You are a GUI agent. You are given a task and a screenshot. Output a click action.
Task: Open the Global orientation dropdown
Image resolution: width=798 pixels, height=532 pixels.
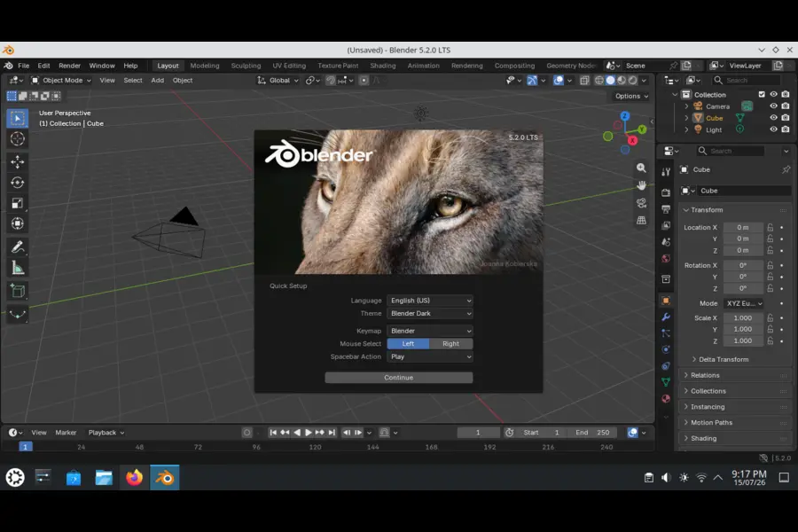[x=278, y=80]
